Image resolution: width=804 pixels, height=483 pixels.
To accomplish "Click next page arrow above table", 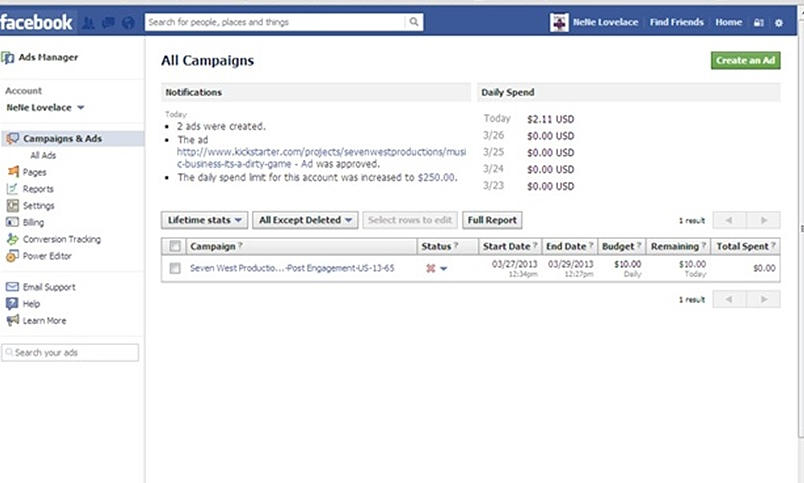I will pos(763,220).
